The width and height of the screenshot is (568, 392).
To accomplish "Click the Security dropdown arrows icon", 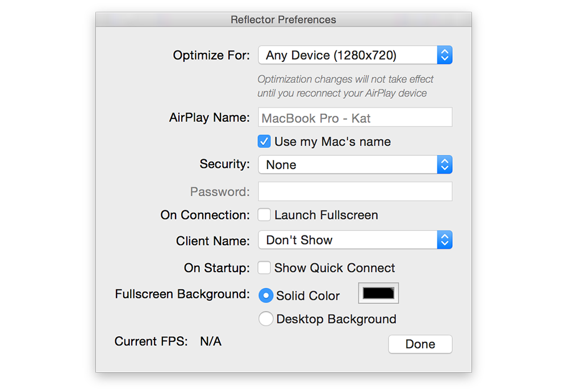I will coord(445,165).
